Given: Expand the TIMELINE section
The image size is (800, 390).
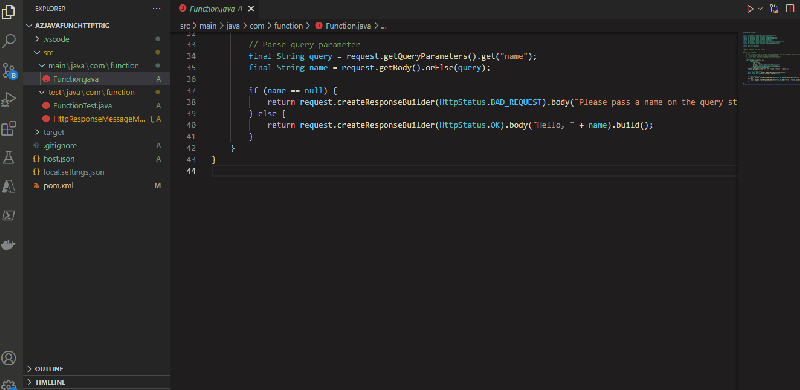Looking at the screenshot, I should [x=50, y=382].
